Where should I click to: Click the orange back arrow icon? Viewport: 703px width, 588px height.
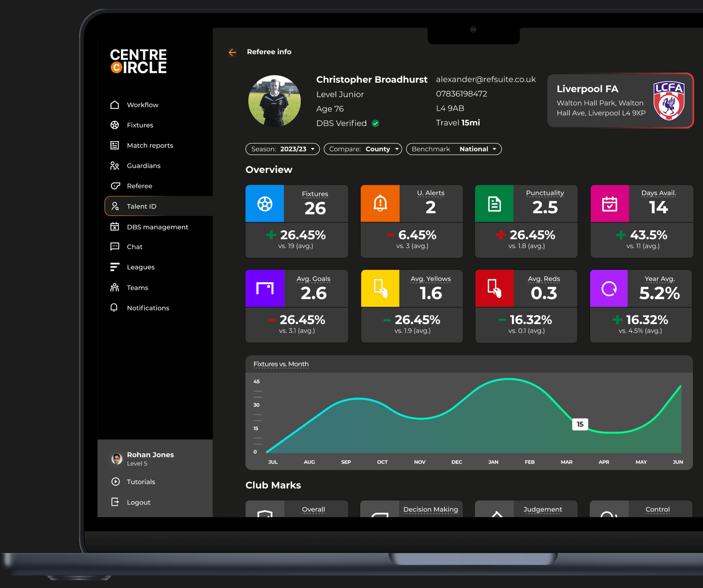232,52
